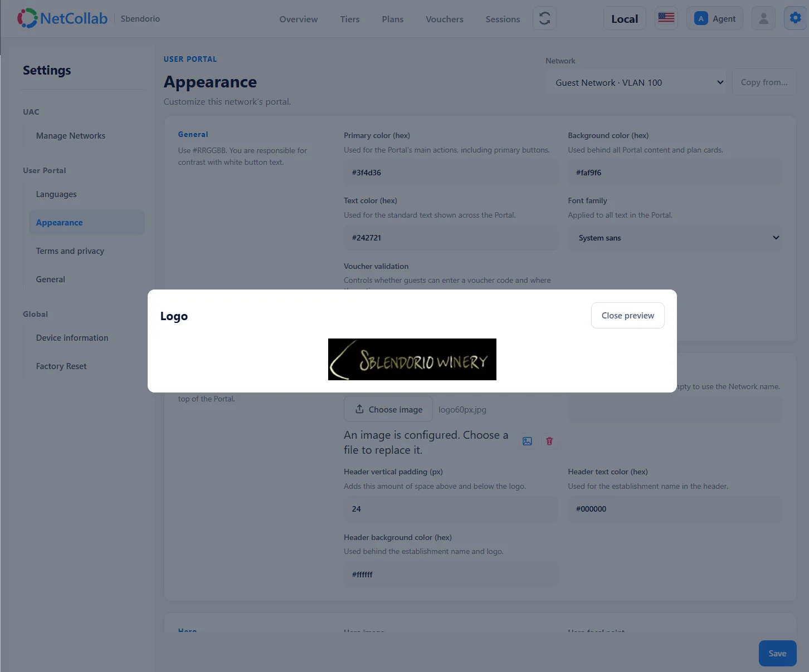
Task: Navigate to the Vouchers tab
Action: [x=445, y=19]
